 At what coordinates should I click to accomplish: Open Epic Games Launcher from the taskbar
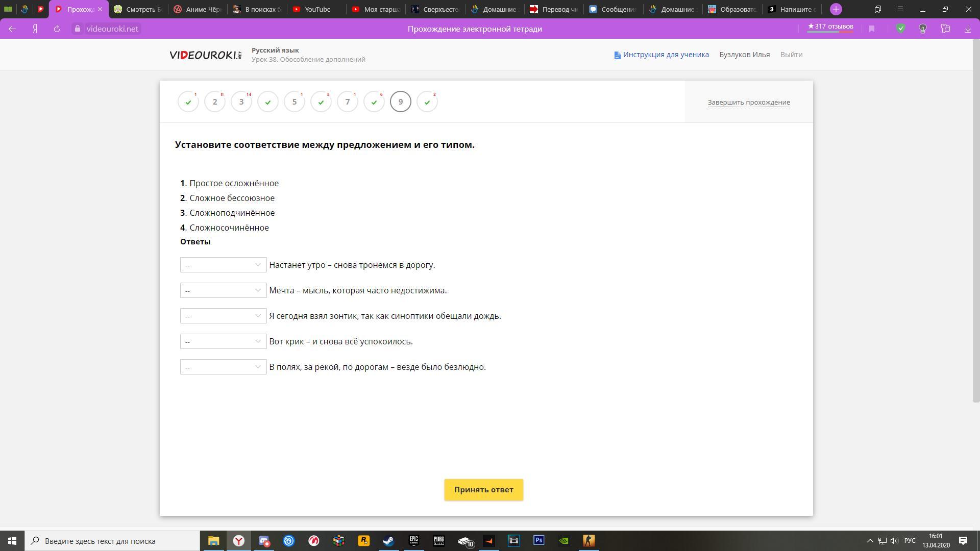click(413, 541)
